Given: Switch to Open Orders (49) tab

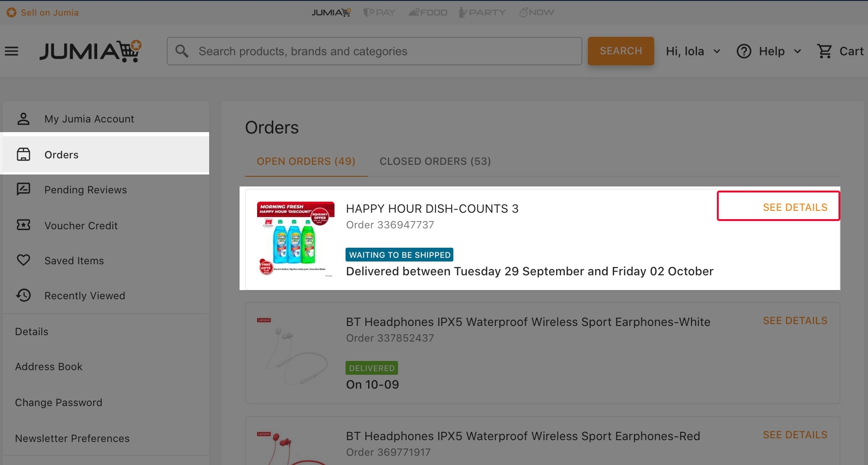Looking at the screenshot, I should click(306, 162).
